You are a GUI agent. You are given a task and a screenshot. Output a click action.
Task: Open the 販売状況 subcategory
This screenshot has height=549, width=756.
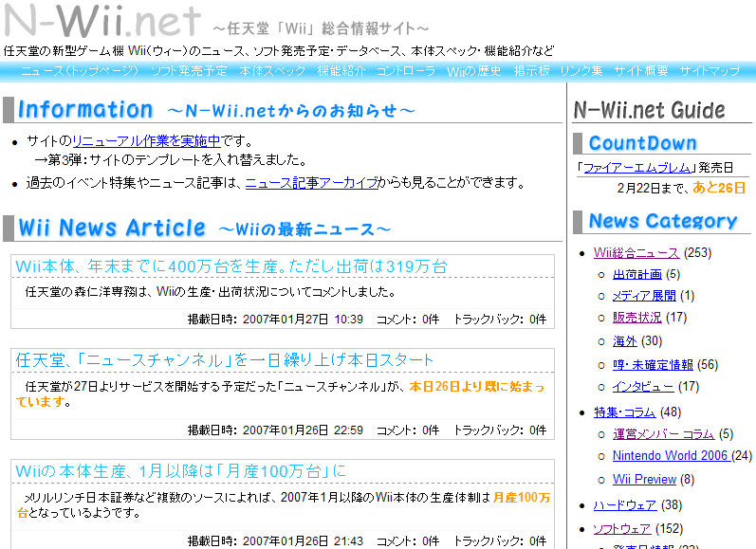click(636, 317)
